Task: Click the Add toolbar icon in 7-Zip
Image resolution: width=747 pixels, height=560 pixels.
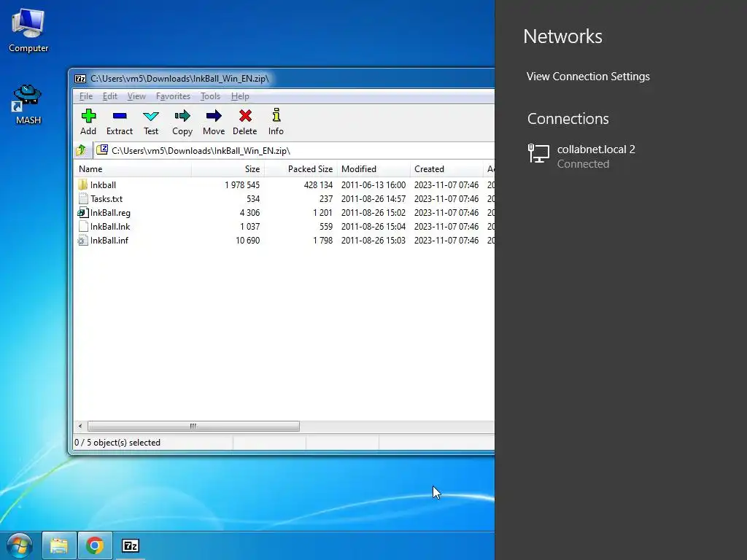Action: (88, 116)
